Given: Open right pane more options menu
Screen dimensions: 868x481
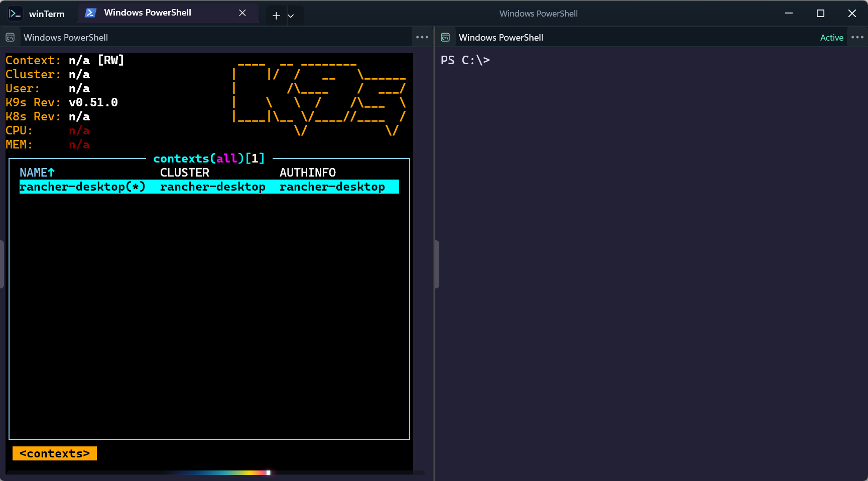Looking at the screenshot, I should (x=857, y=37).
